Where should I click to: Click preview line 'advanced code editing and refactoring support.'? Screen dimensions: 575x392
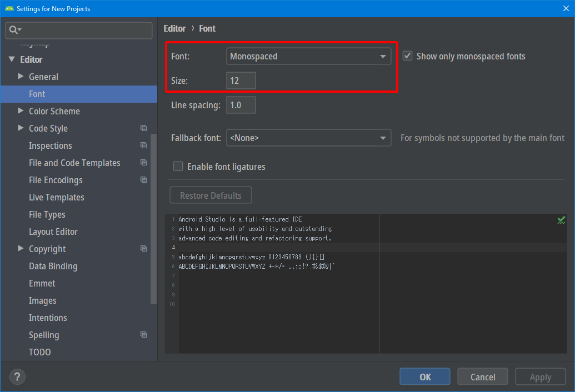(x=254, y=238)
